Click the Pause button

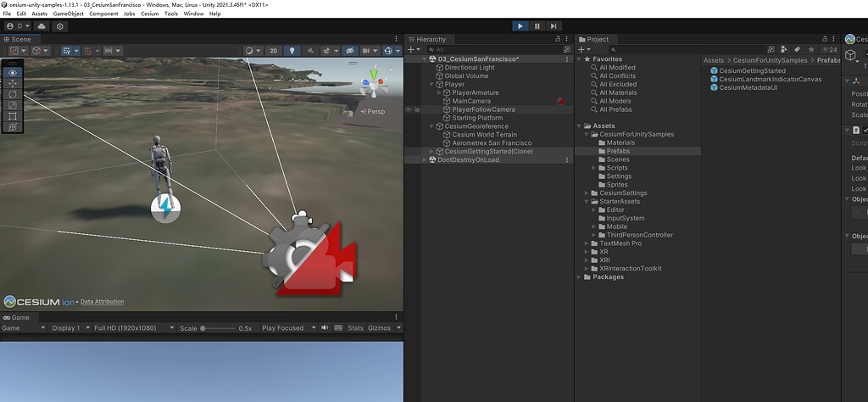[x=537, y=26]
